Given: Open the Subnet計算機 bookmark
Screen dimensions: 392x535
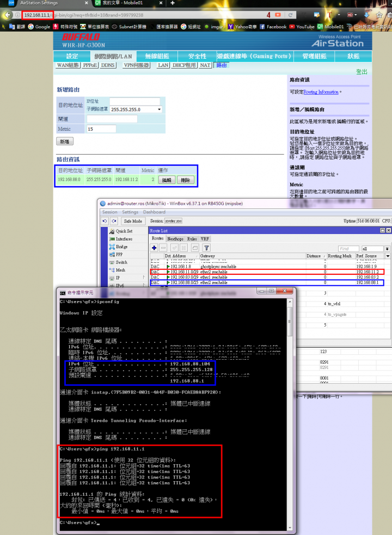Looking at the screenshot, I should click(129, 27).
